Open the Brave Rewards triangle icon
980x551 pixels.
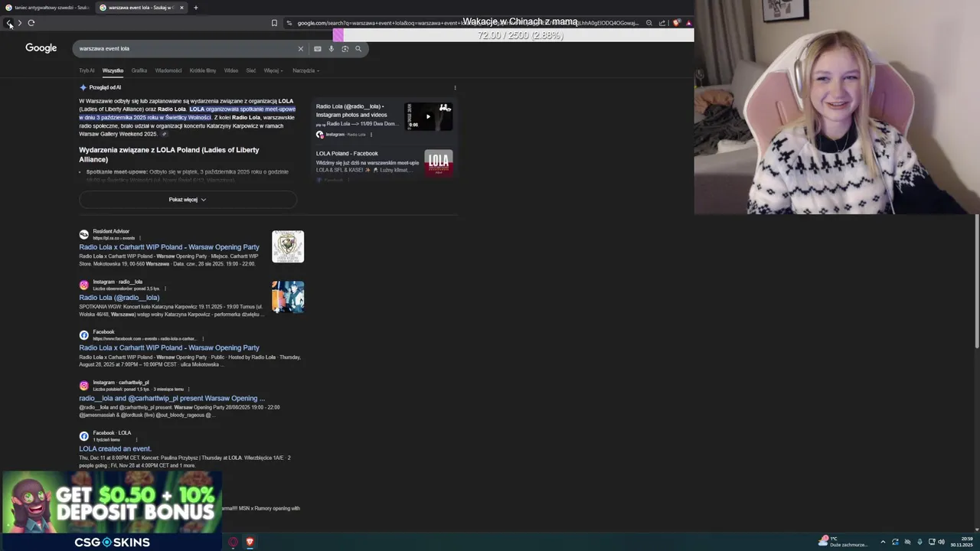[688, 23]
